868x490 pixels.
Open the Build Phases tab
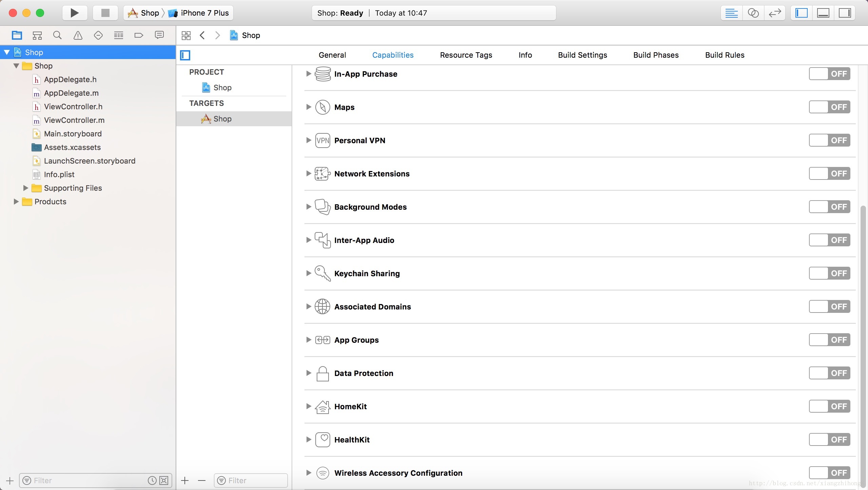click(x=656, y=55)
